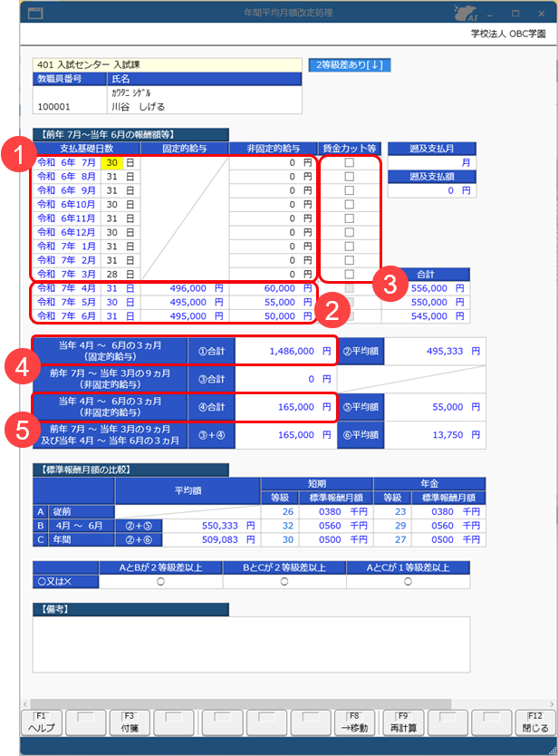Click the non-fixed salary 0 円 for 令和6年10月
558x756 pixels.
point(274,205)
